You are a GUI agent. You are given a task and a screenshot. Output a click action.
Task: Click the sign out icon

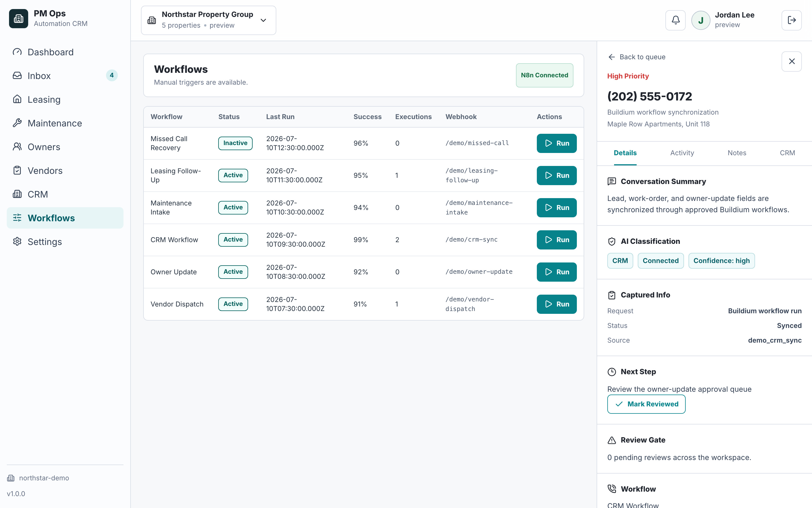pyautogui.click(x=791, y=20)
